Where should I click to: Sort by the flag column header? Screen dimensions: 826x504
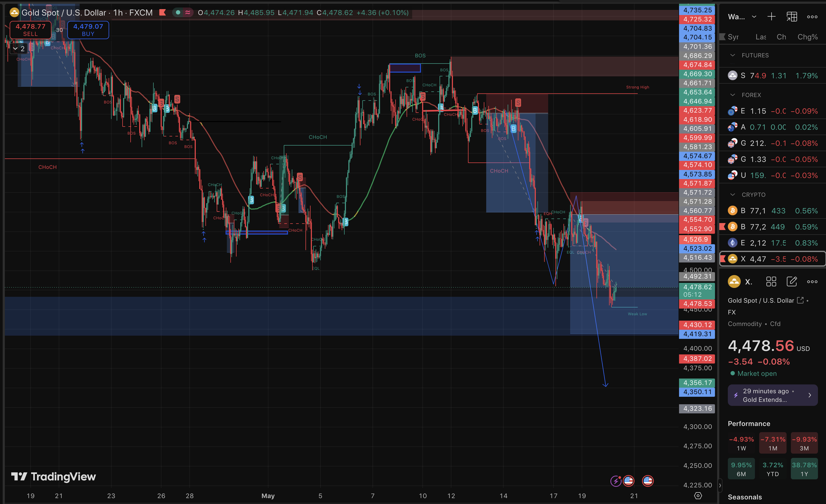coord(722,37)
